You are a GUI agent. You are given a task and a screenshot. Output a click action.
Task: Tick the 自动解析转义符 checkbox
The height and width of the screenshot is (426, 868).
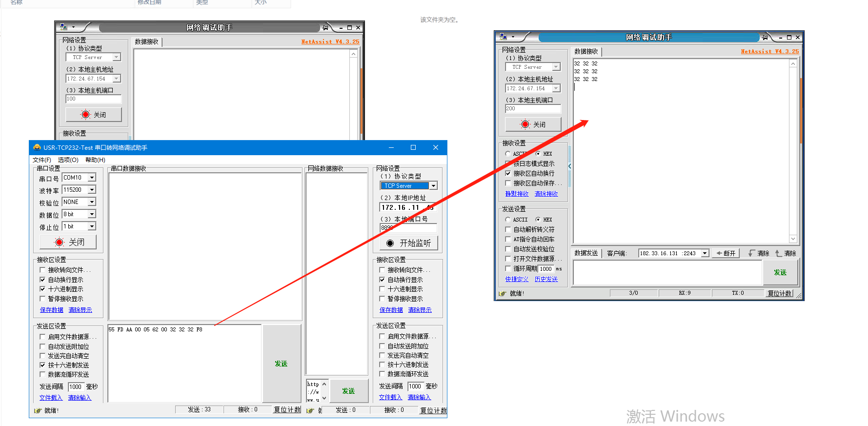pyautogui.click(x=508, y=229)
